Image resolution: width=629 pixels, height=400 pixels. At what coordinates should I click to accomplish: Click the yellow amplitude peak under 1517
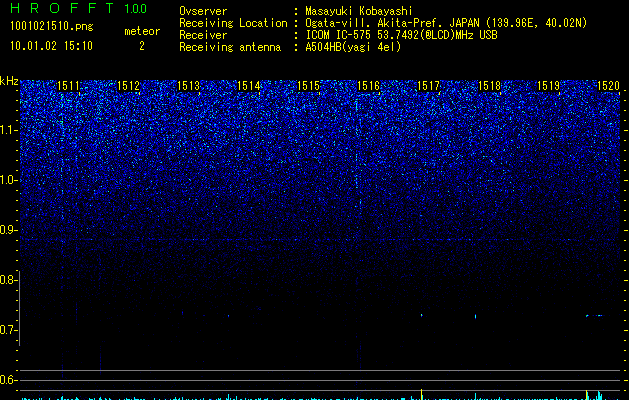coord(422,394)
